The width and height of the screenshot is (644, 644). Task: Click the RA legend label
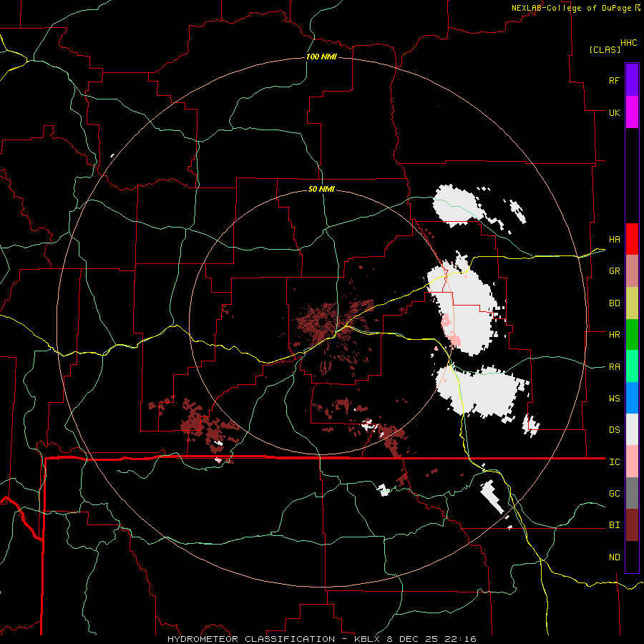[614, 367]
